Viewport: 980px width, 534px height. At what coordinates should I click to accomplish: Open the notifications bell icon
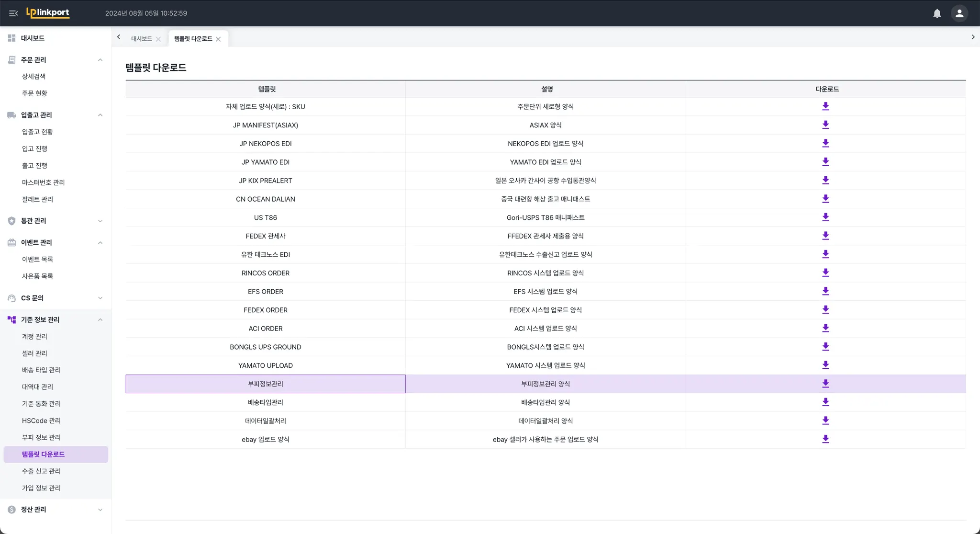point(937,13)
